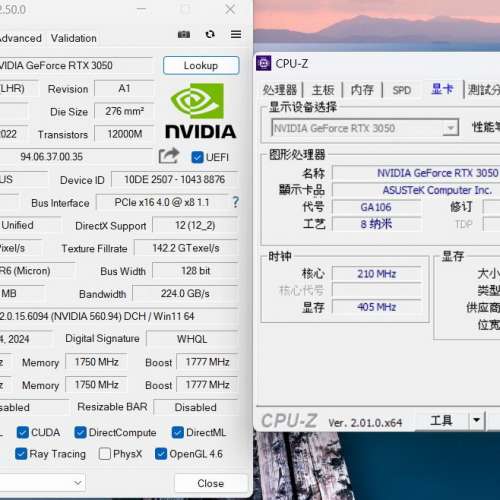Click the GPU name field RTX 3050
This screenshot has height=500, width=500.
coord(76,65)
